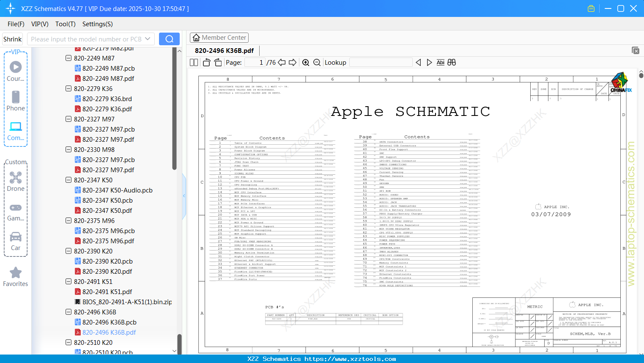Image resolution: width=644 pixels, height=363 pixels.
Task: Open the Drone category in sidebar
Action: 16,181
